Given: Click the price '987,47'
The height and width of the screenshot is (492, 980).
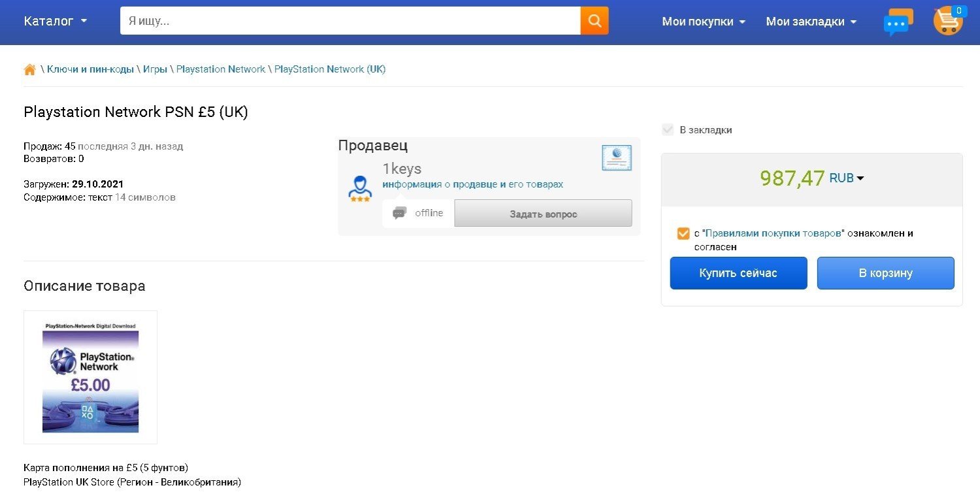Looking at the screenshot, I should click(792, 178).
